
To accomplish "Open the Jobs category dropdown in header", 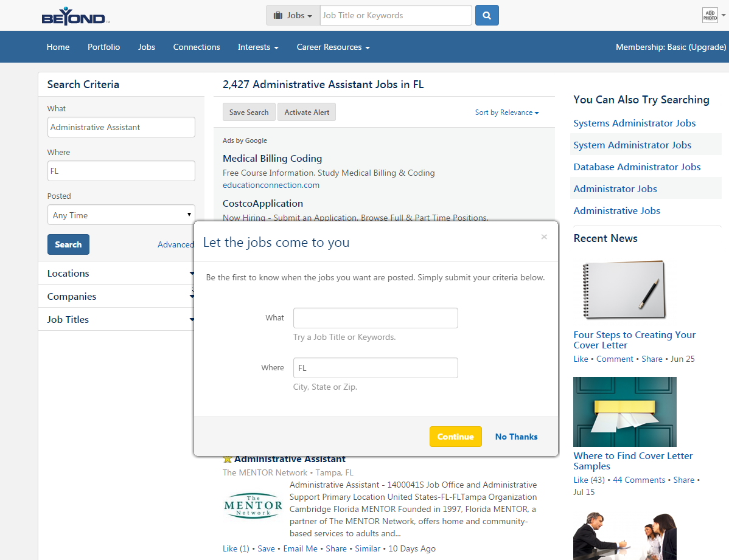I will click(x=293, y=15).
